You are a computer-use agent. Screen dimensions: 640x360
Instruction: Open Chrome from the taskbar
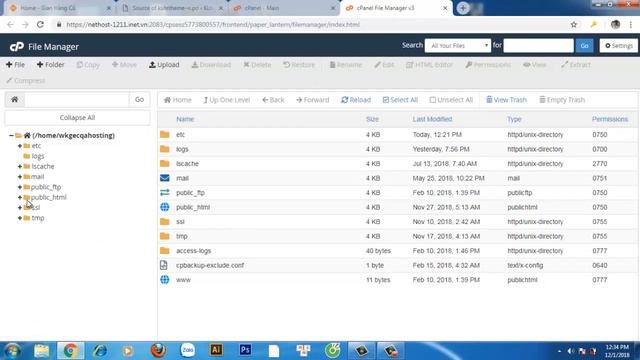coord(71,351)
